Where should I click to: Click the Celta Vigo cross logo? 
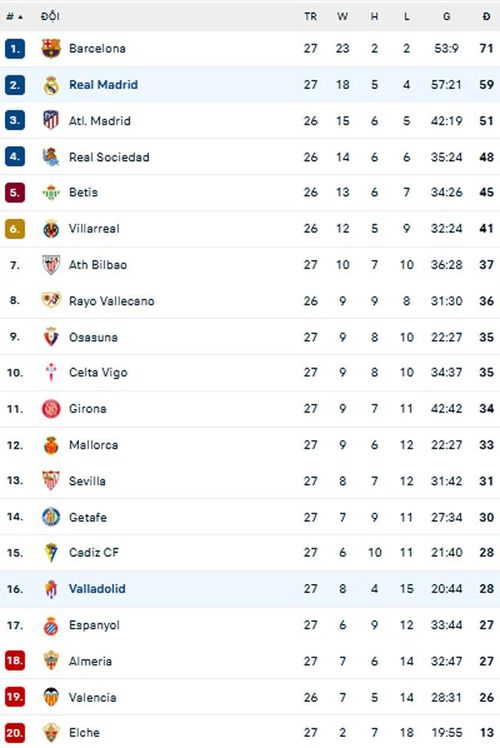click(x=51, y=373)
